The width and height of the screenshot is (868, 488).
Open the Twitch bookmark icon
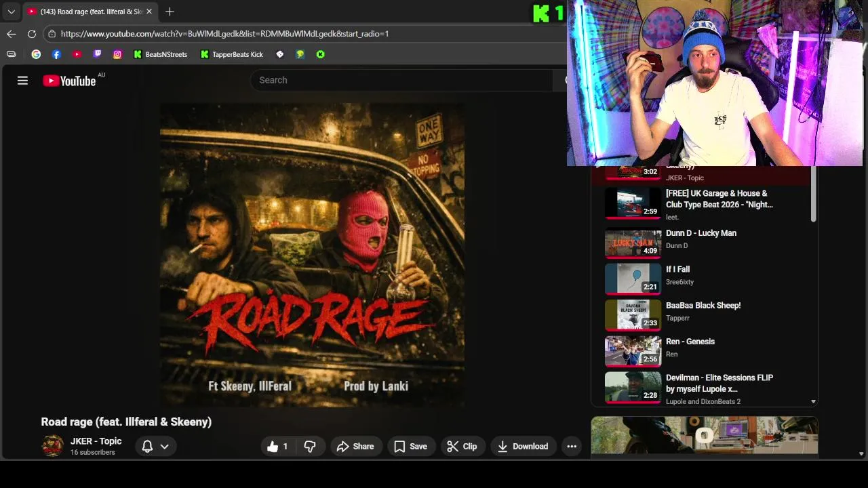[97, 54]
